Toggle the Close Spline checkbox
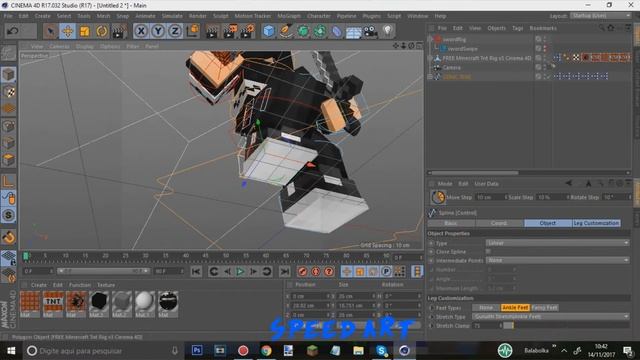This screenshot has width=640, height=360. (488, 251)
